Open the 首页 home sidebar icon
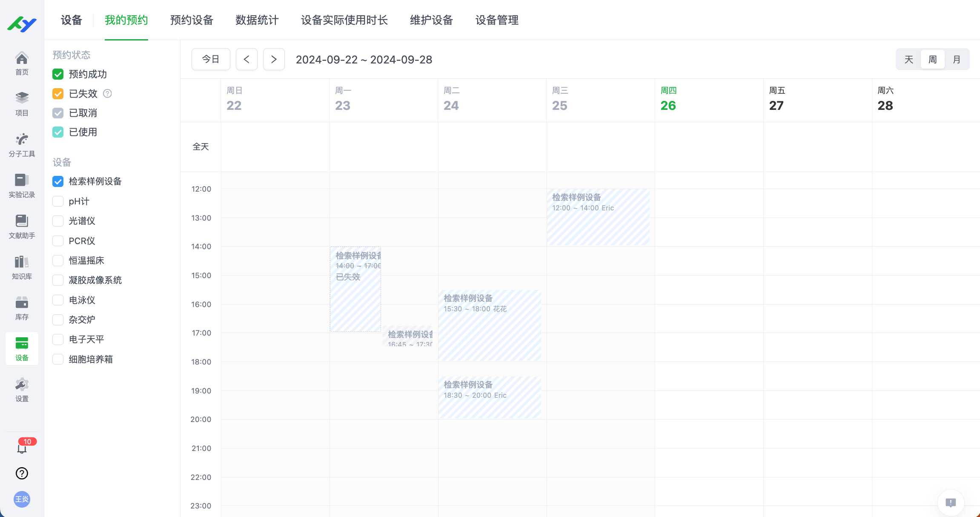Screen dimensions: 980x517 pos(22,63)
